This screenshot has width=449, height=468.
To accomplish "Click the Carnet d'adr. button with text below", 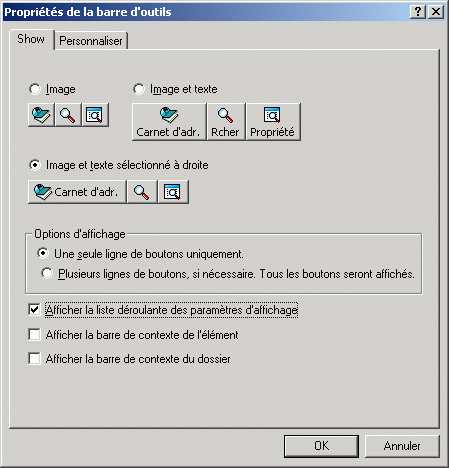I will pyautogui.click(x=169, y=122).
